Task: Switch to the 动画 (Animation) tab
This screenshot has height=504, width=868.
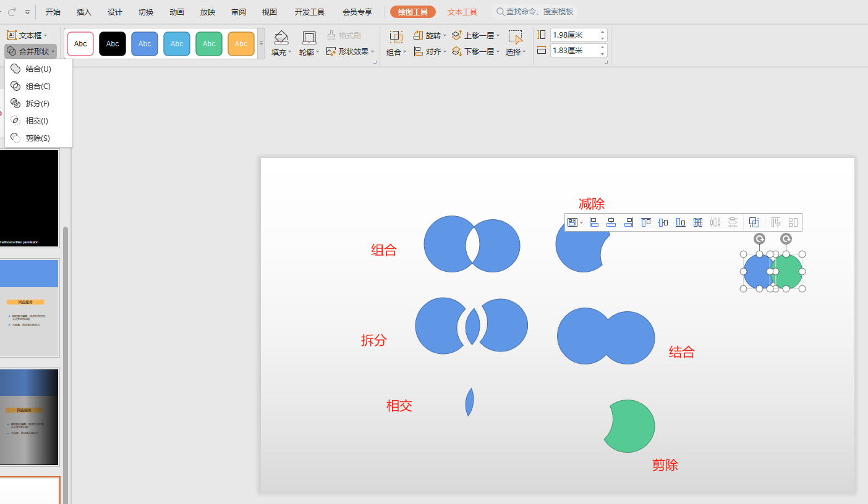Action: (177, 12)
